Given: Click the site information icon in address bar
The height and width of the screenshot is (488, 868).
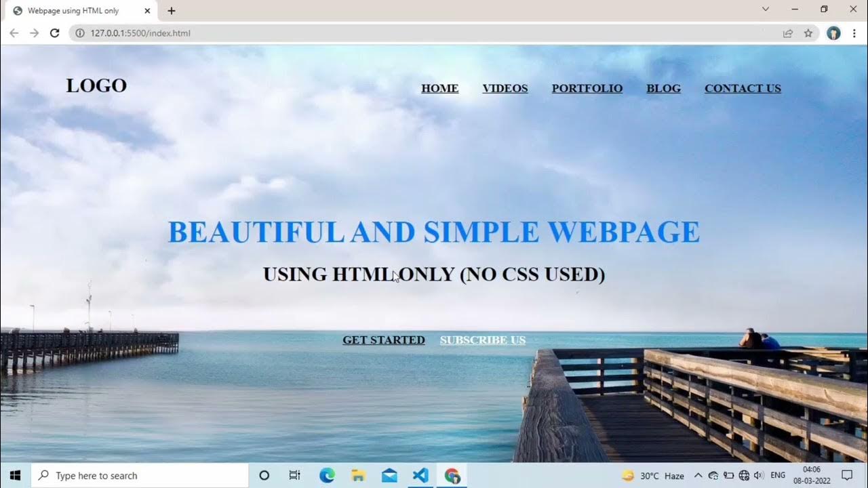Looking at the screenshot, I should [x=79, y=33].
